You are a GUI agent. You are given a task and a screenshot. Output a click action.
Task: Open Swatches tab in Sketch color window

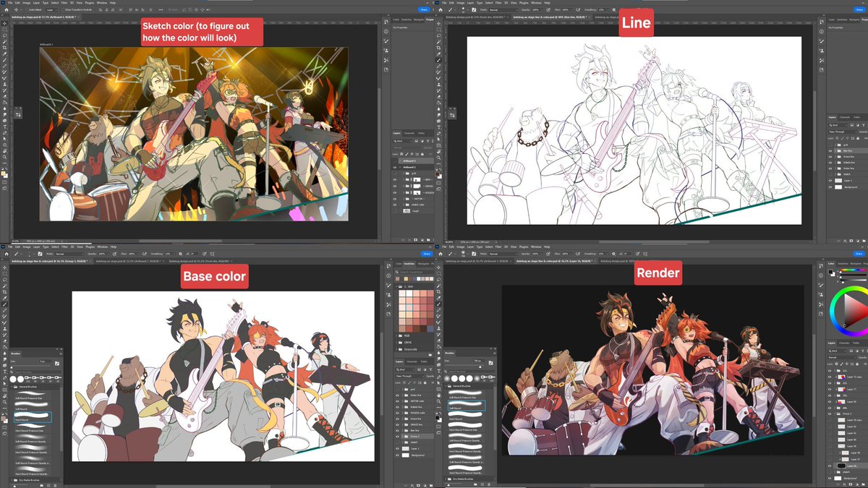407,20
